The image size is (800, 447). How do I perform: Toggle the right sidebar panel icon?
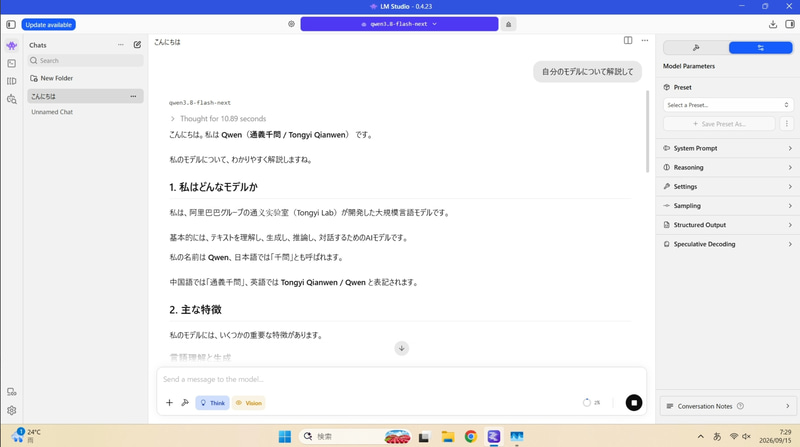790,24
